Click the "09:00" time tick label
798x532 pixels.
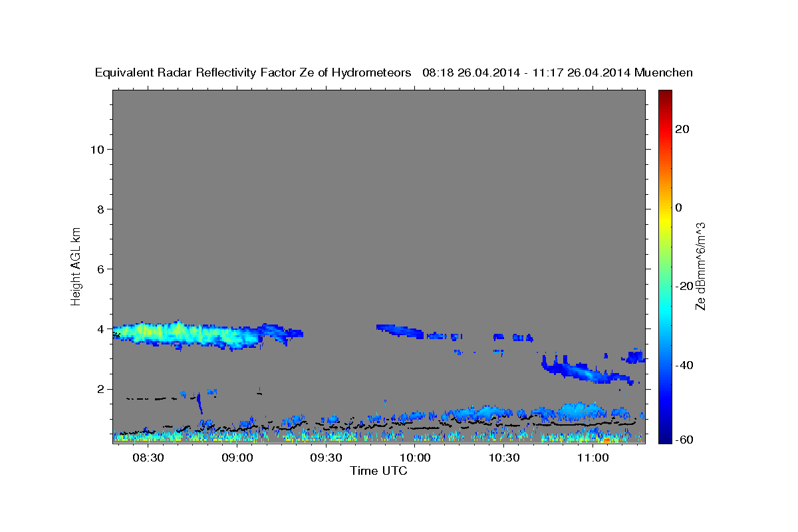[237, 458]
